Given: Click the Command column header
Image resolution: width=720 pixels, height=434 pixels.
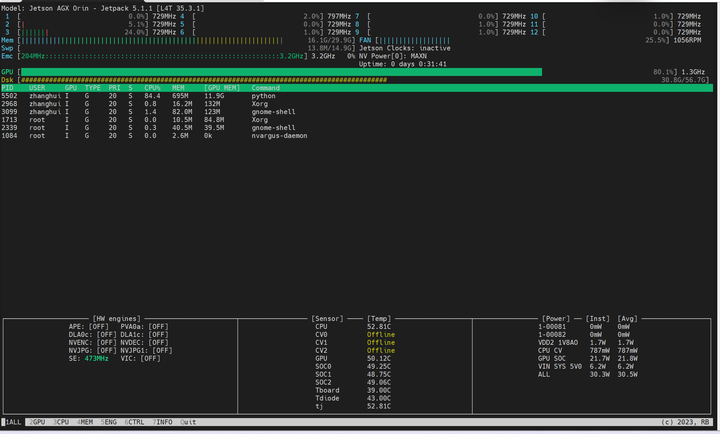Looking at the screenshot, I should click(x=265, y=88).
